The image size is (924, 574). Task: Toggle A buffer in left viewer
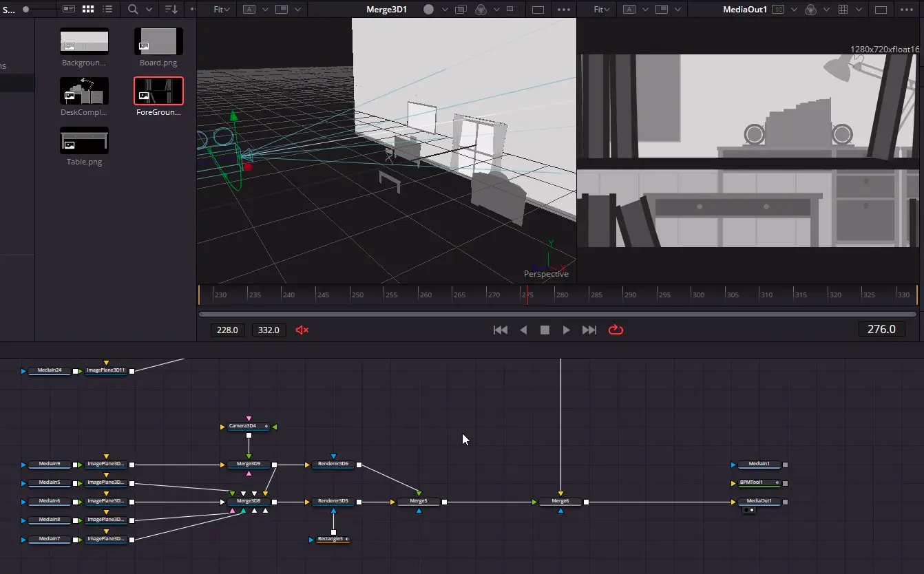[x=249, y=10]
